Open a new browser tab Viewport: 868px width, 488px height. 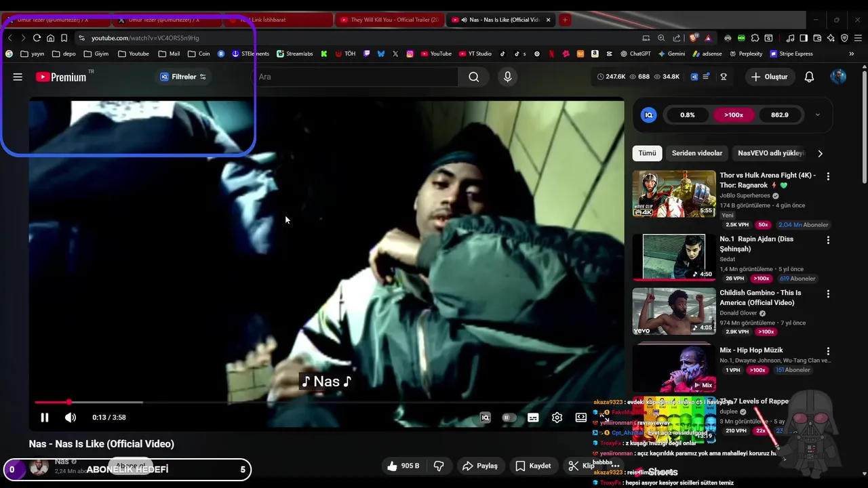tap(565, 20)
